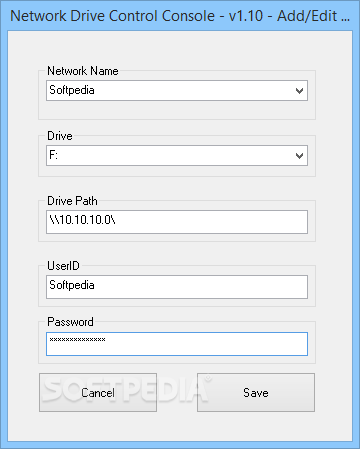Click the window title bar text

[x=180, y=16]
